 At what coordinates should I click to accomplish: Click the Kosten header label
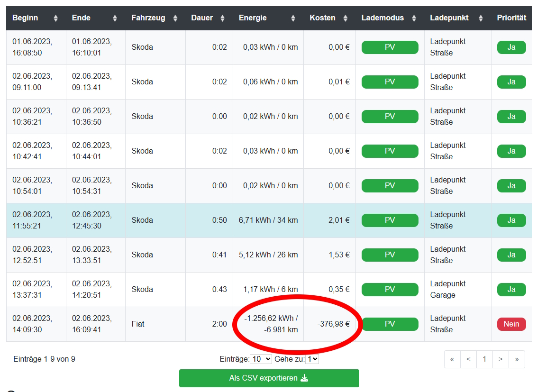322,18
